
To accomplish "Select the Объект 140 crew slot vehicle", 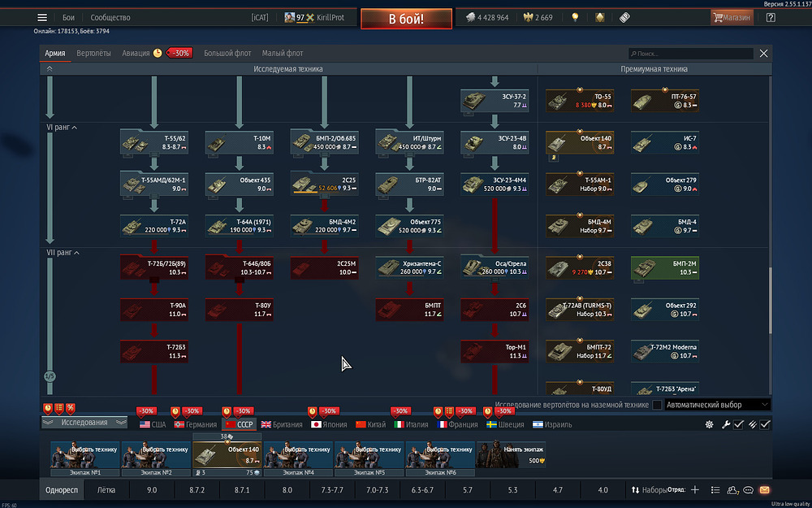I will [x=227, y=454].
